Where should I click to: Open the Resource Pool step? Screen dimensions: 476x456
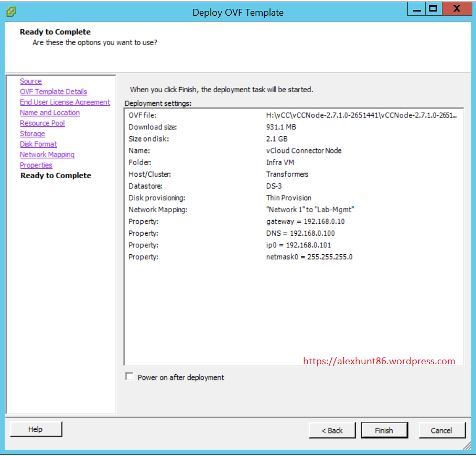pos(42,123)
